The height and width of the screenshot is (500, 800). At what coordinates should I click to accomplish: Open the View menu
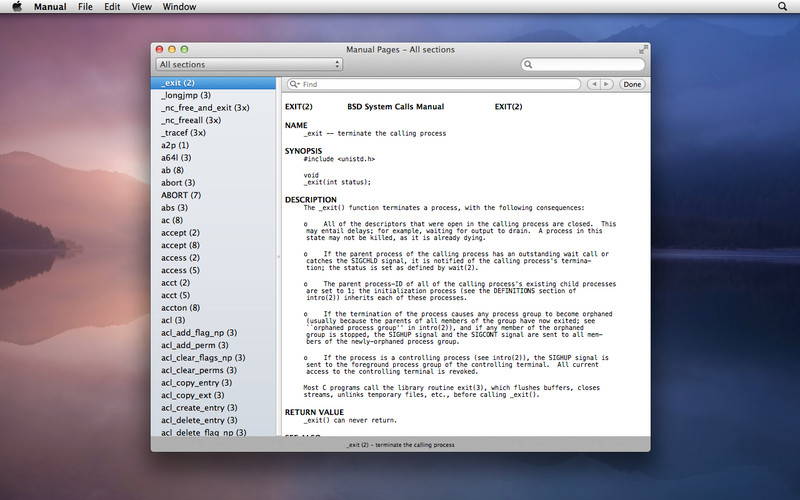[141, 7]
